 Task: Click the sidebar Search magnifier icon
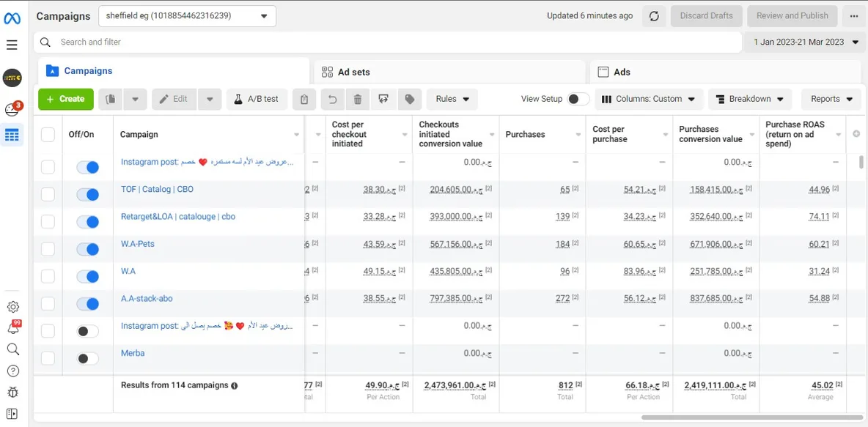pyautogui.click(x=13, y=349)
